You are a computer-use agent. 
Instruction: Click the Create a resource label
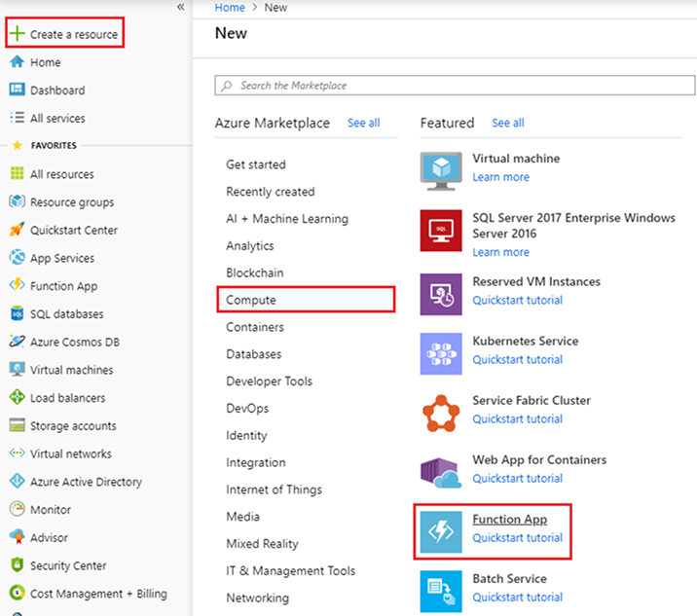(74, 34)
